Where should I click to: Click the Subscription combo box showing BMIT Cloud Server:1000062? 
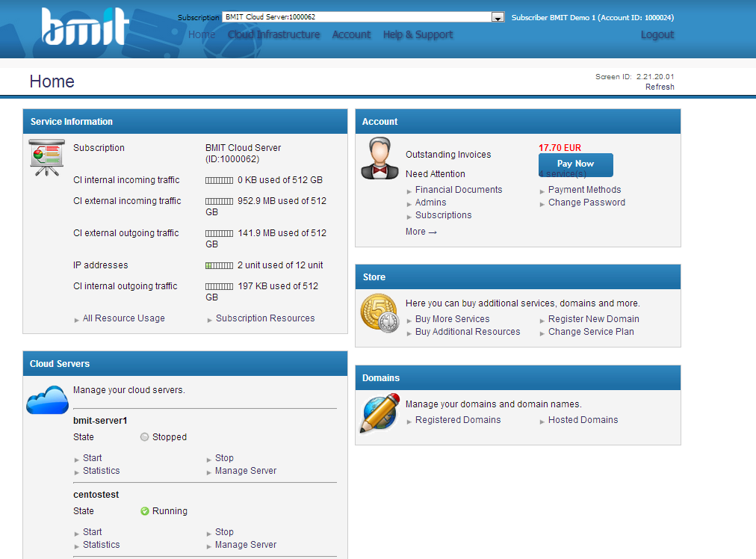363,17
